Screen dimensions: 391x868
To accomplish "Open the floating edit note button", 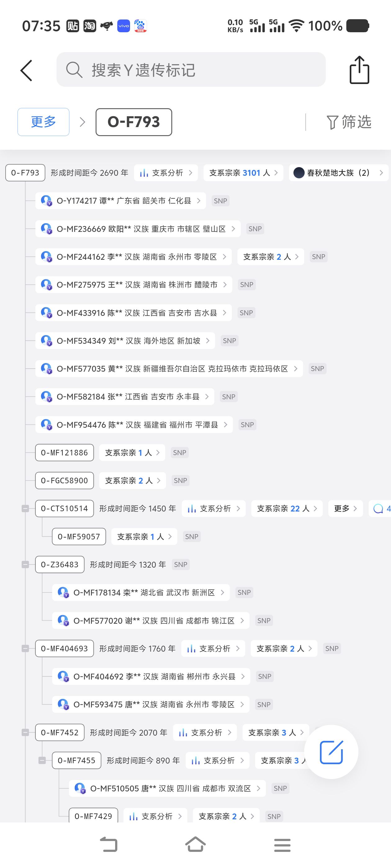I will coord(331,751).
